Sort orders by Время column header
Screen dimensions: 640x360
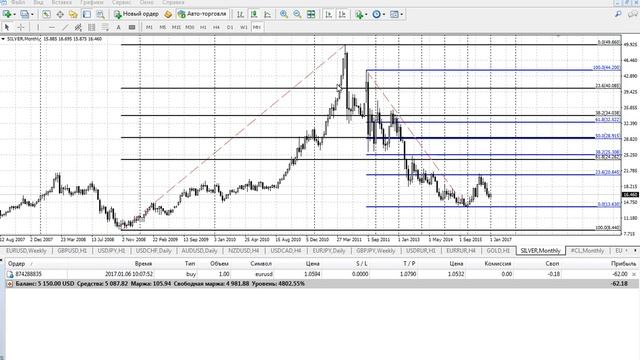coord(143,264)
